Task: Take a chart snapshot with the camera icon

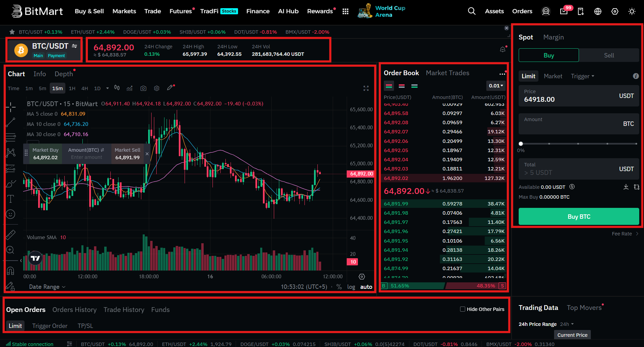Action: click(143, 88)
